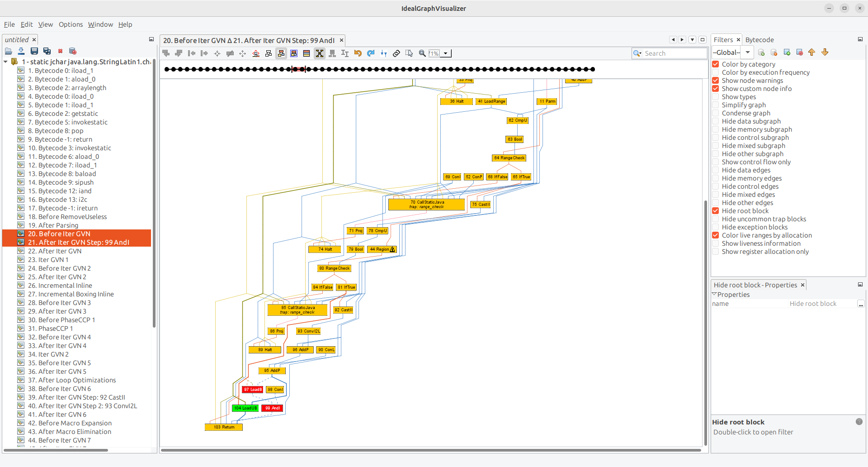Image resolution: width=868 pixels, height=467 pixels.
Task: Check the Hide data edges filter
Action: pyautogui.click(x=716, y=170)
